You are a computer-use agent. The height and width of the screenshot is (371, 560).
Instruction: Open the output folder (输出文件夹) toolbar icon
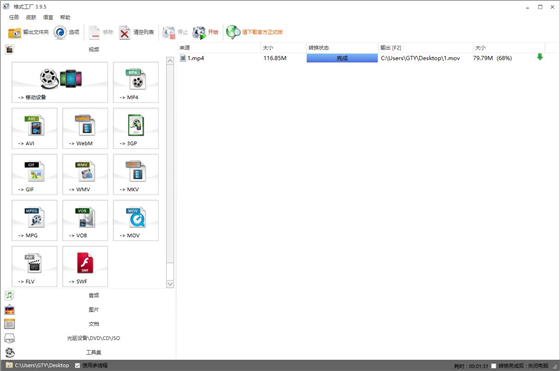pyautogui.click(x=15, y=32)
